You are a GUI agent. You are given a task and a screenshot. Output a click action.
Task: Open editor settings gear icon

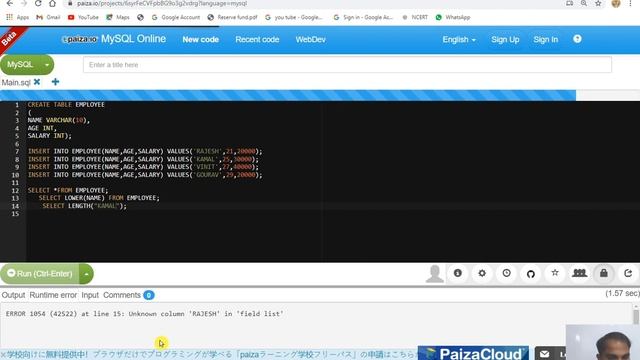tap(482, 273)
